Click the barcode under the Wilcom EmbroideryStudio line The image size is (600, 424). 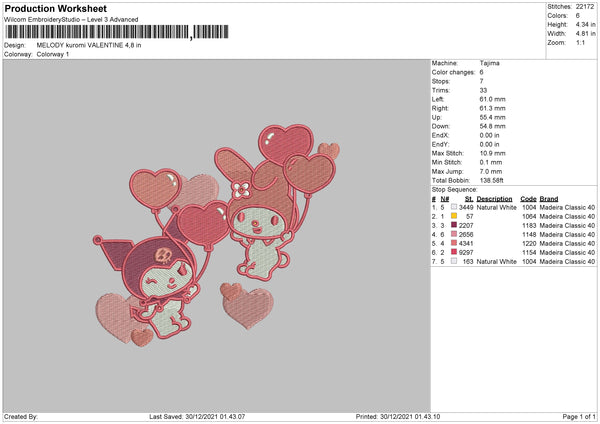click(117, 32)
